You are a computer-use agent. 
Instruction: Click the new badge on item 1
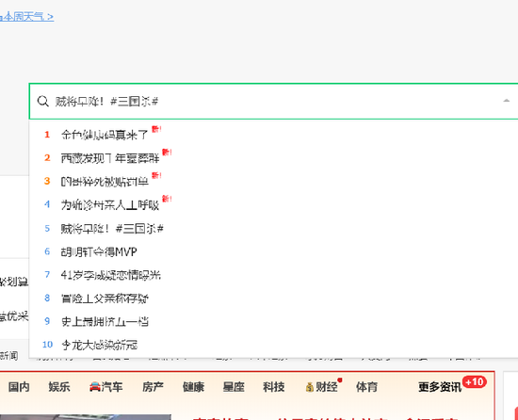pos(156,129)
